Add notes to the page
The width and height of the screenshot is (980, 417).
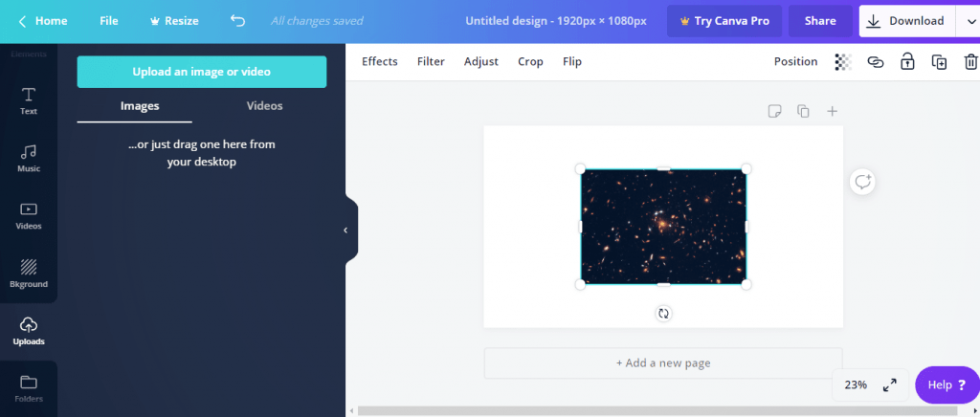coord(774,111)
